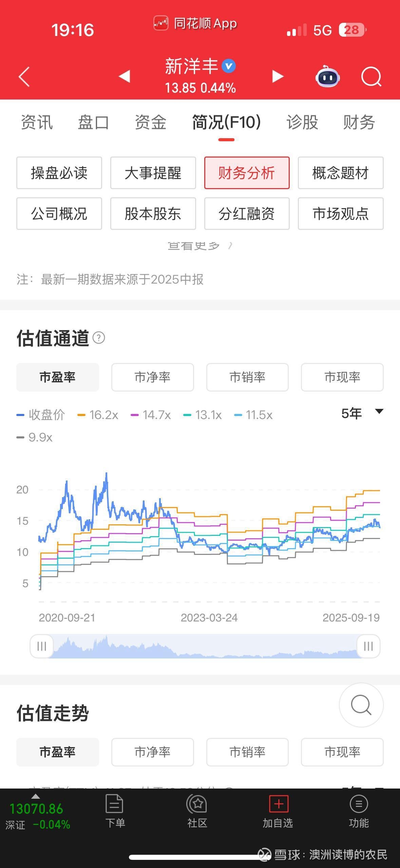This screenshot has height=868, width=400.
Task: Open 大事提醒 section
Action: (153, 173)
